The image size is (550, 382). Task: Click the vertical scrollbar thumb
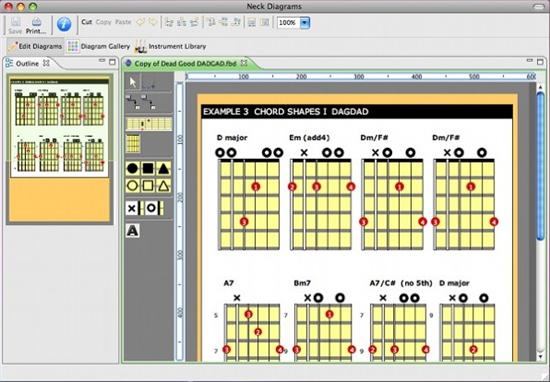click(x=541, y=166)
